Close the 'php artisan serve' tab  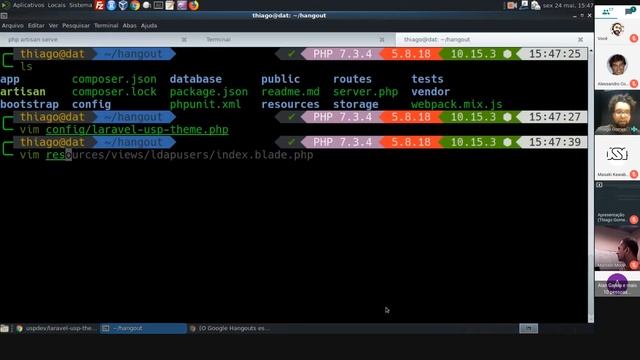184,40
